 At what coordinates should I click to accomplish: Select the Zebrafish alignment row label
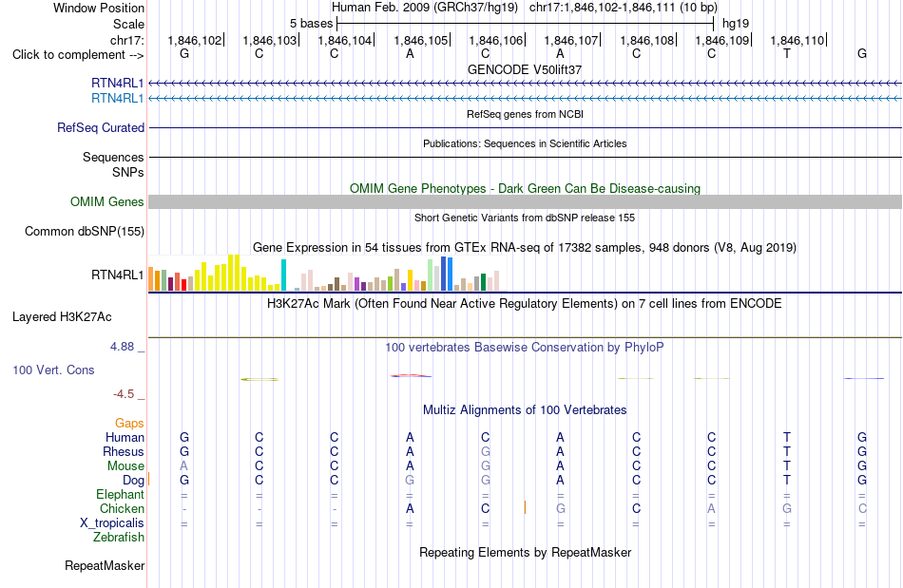pyautogui.click(x=119, y=537)
